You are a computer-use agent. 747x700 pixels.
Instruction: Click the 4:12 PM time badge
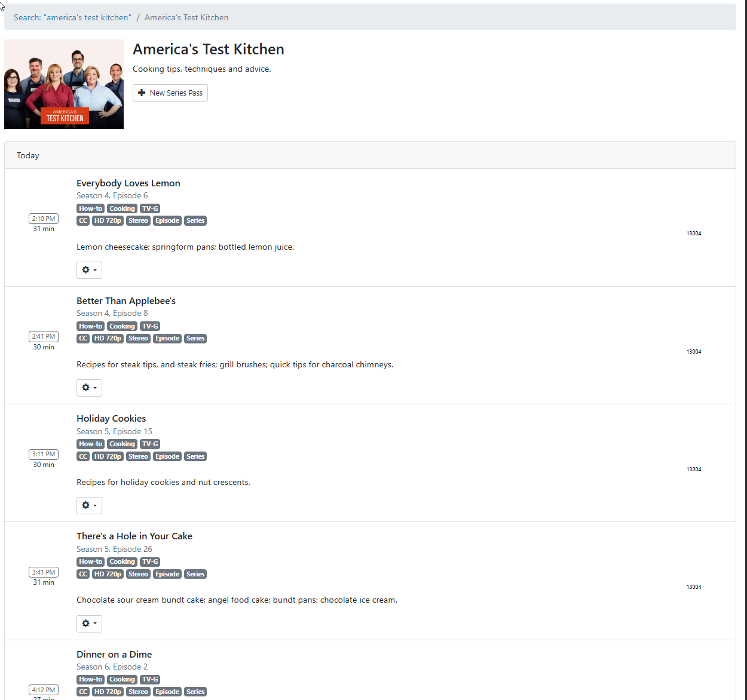pyautogui.click(x=44, y=690)
